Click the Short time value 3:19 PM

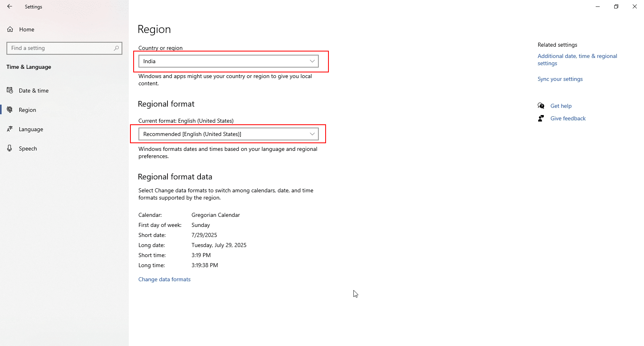pyautogui.click(x=201, y=255)
